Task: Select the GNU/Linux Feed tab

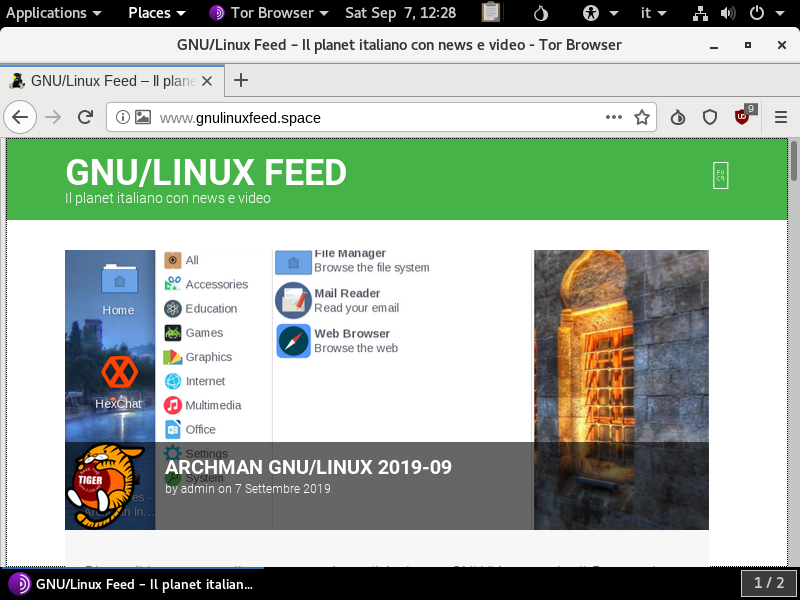Action: click(x=112, y=81)
